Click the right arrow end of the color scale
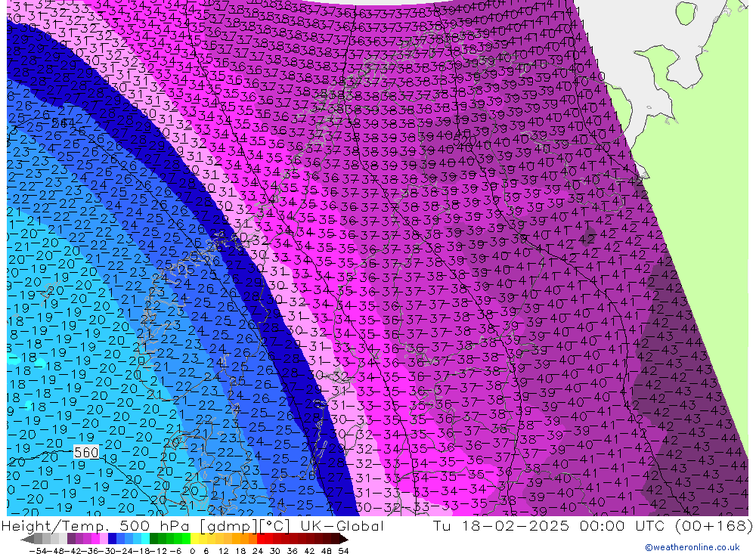This screenshot has width=756, height=554. (344, 540)
